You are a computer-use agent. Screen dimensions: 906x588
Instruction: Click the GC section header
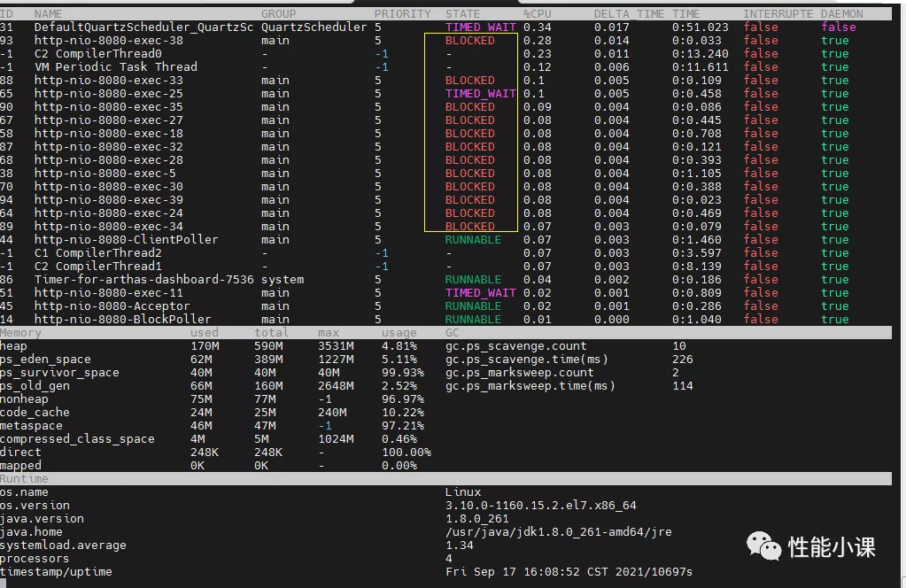click(x=452, y=332)
